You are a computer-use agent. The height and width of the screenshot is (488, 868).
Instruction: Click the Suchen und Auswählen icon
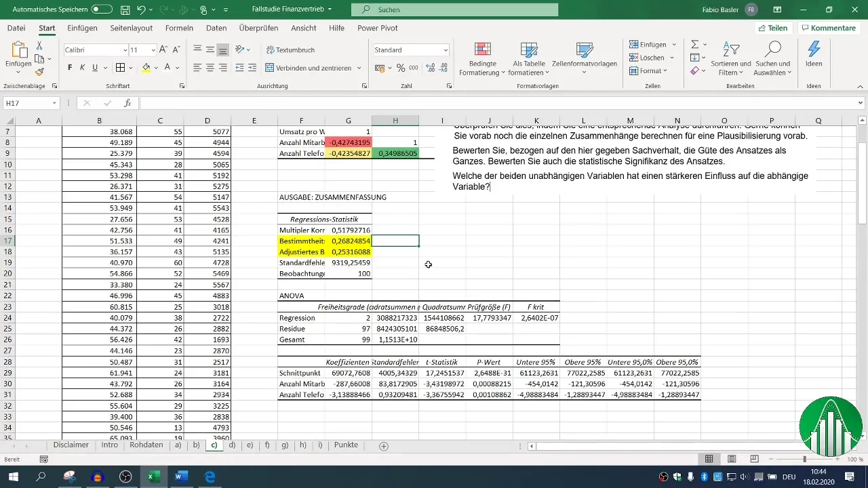(x=772, y=49)
